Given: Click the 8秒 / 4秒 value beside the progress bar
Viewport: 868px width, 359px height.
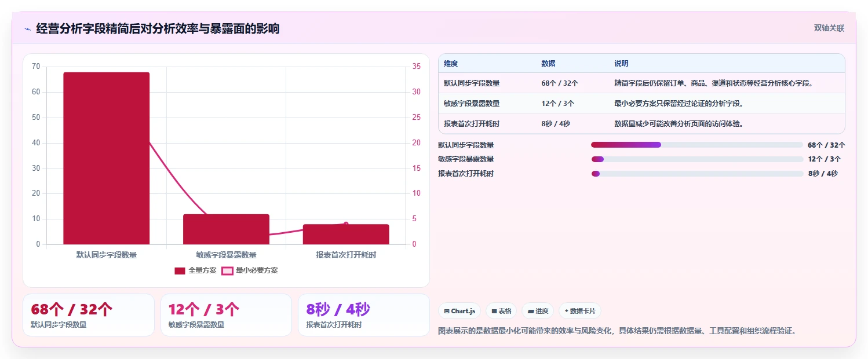Looking at the screenshot, I should point(823,174).
